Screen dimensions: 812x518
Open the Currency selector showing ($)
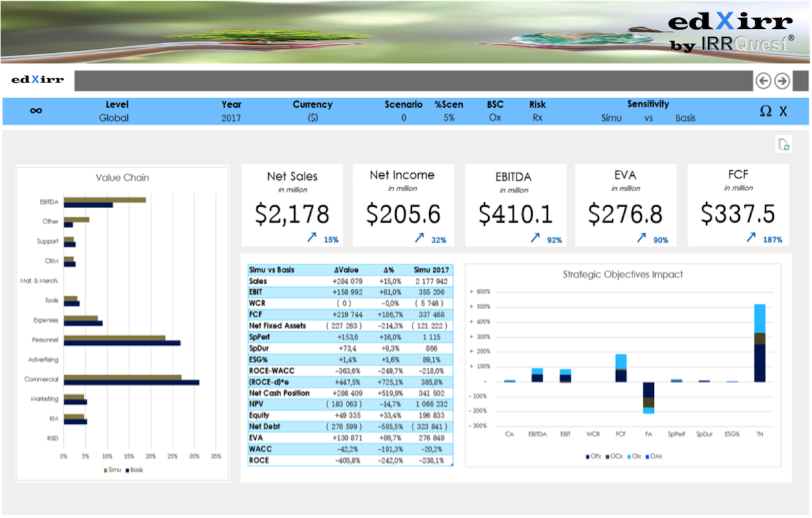click(x=312, y=118)
